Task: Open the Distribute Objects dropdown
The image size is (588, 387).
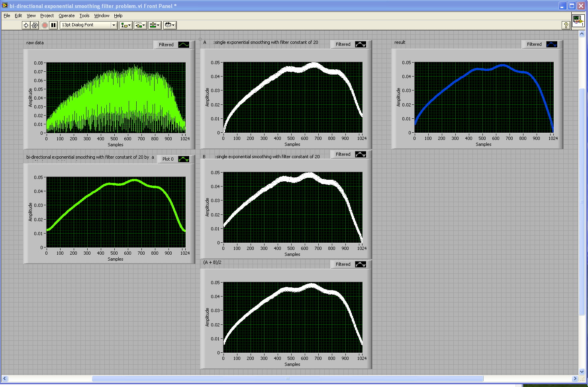Action: click(140, 25)
